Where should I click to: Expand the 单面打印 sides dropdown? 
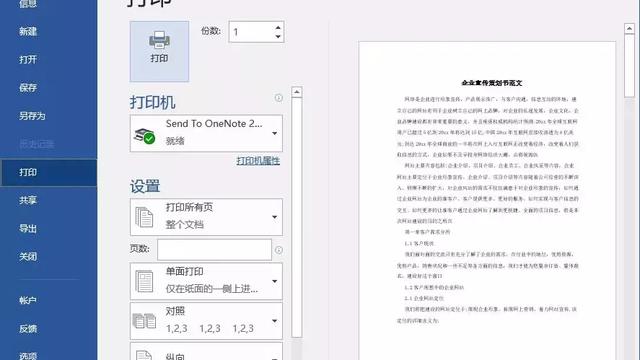[206, 281]
